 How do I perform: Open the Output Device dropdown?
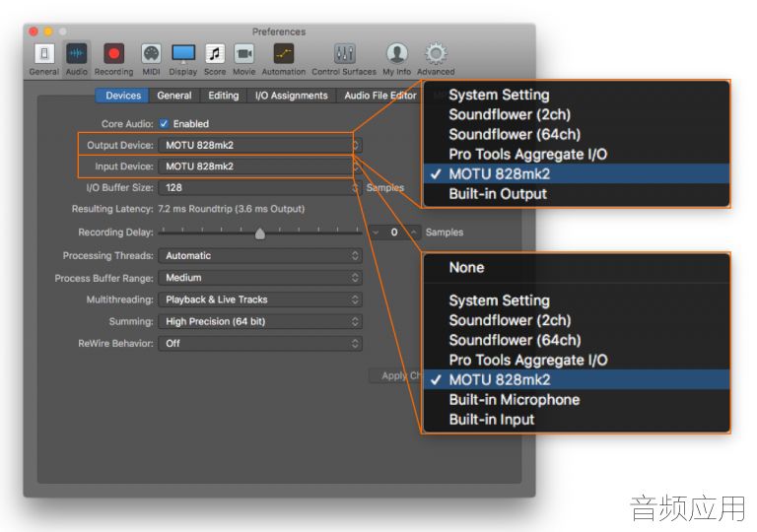click(260, 145)
